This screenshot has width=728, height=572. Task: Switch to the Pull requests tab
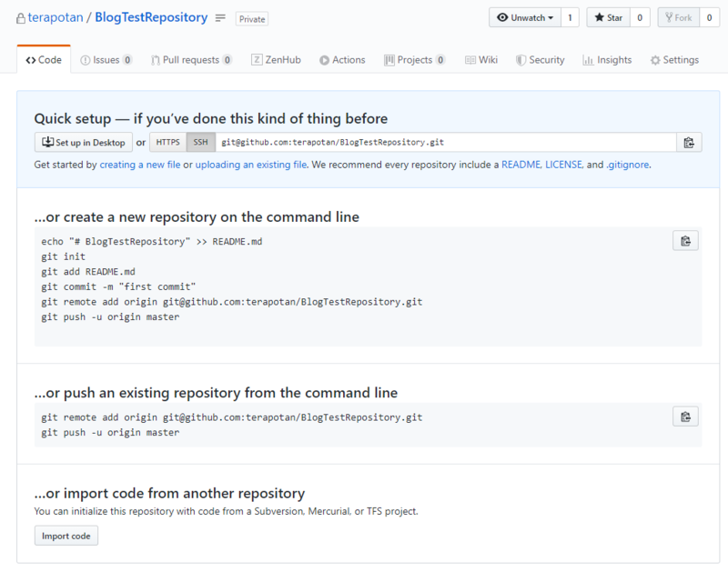pos(190,60)
